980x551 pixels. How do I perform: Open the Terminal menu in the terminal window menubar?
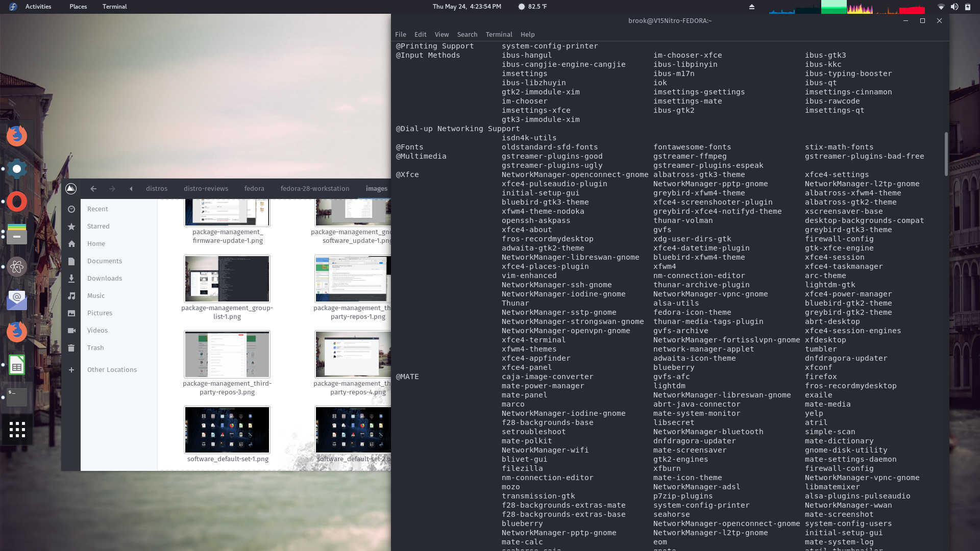click(499, 34)
